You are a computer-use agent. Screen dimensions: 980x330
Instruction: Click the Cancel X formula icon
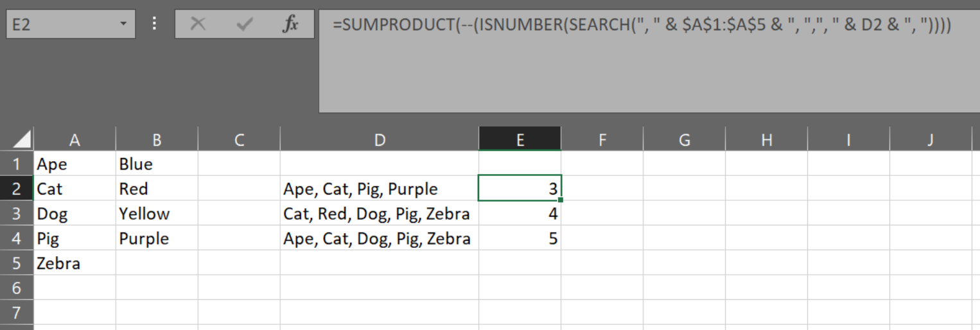click(198, 25)
